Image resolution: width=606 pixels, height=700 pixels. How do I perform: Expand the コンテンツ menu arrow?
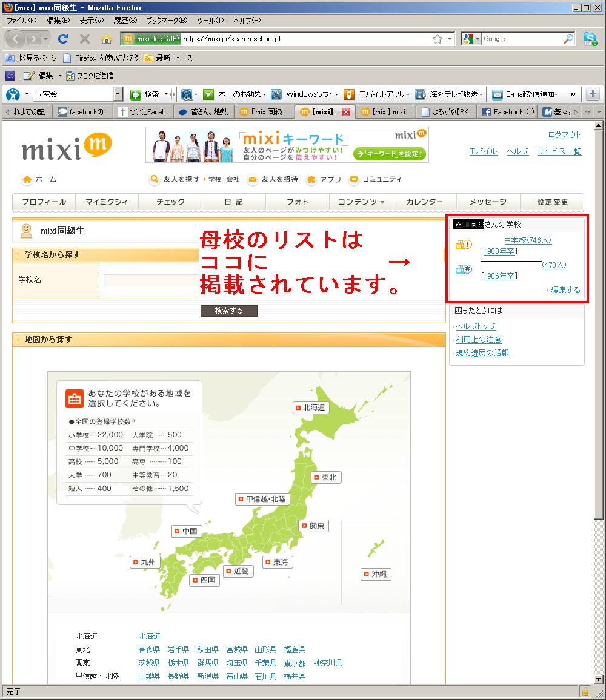tap(382, 202)
